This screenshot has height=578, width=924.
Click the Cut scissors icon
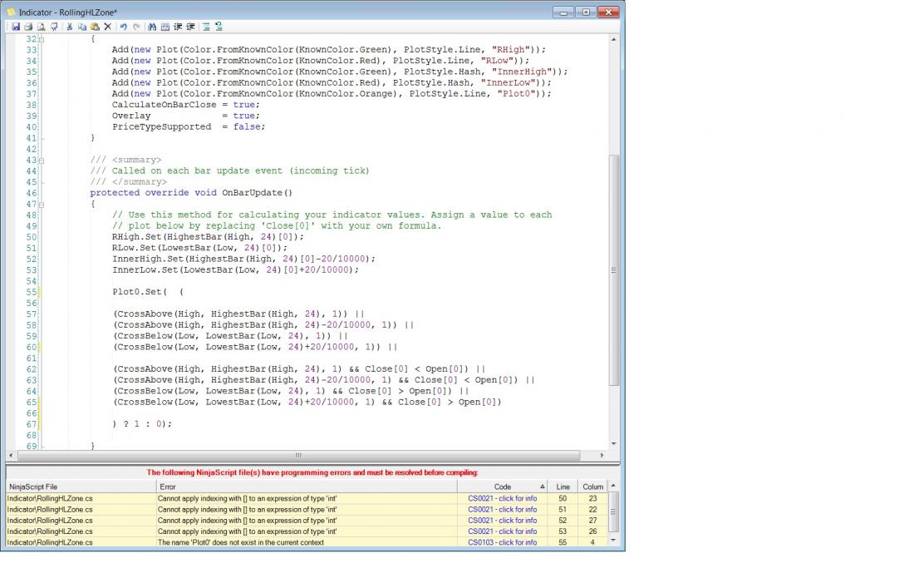pyautogui.click(x=70, y=27)
